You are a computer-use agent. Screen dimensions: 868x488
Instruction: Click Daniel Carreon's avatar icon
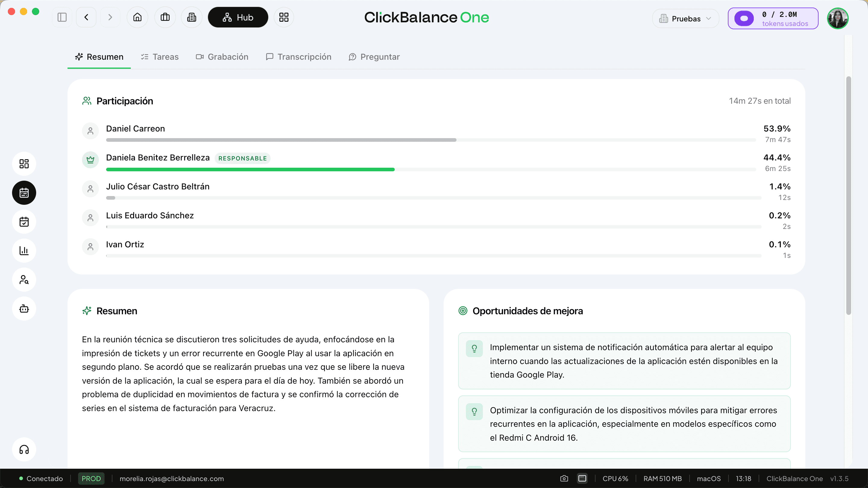pyautogui.click(x=90, y=131)
